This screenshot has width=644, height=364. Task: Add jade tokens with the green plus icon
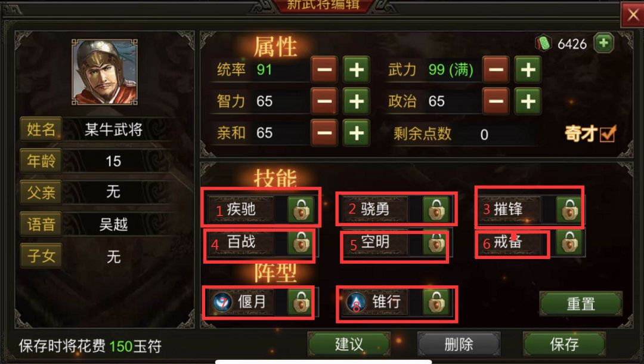(x=603, y=43)
